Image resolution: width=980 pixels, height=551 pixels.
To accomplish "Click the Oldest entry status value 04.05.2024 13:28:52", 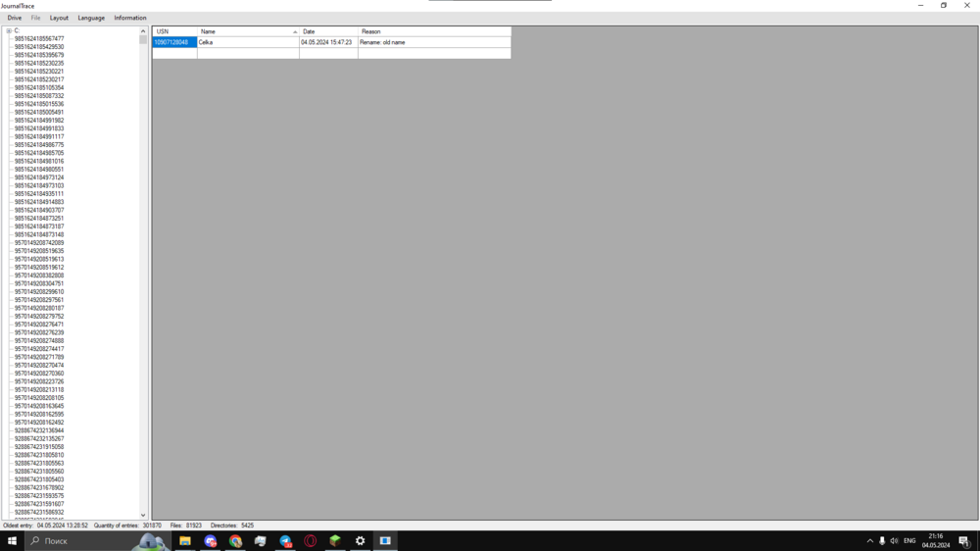I will point(63,526).
